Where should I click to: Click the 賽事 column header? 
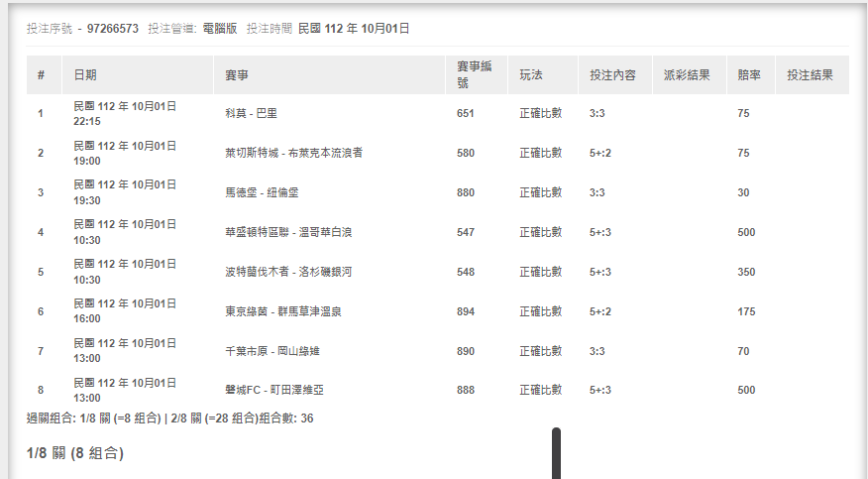coord(237,75)
